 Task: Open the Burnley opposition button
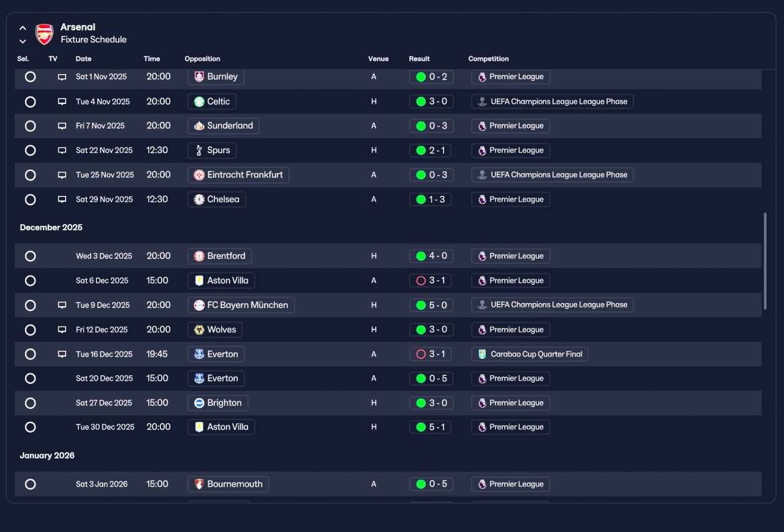pyautogui.click(x=216, y=77)
